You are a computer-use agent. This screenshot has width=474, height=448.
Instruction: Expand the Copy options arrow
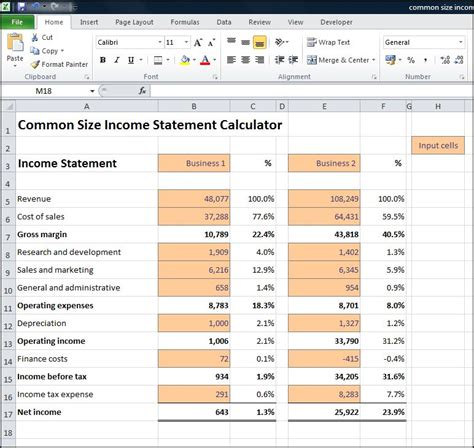pos(62,51)
